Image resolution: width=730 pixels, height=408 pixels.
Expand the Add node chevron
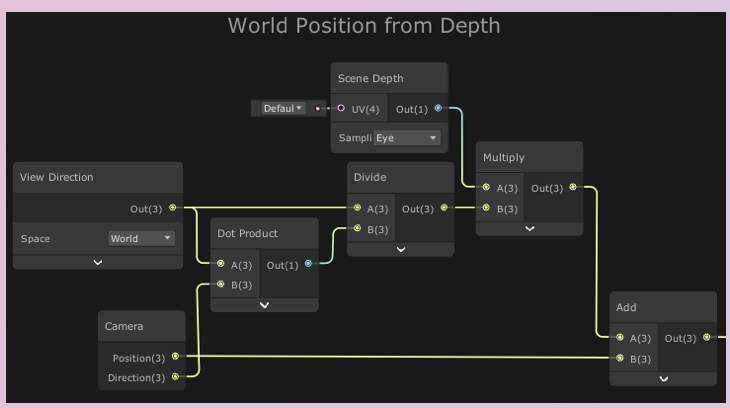[664, 379]
